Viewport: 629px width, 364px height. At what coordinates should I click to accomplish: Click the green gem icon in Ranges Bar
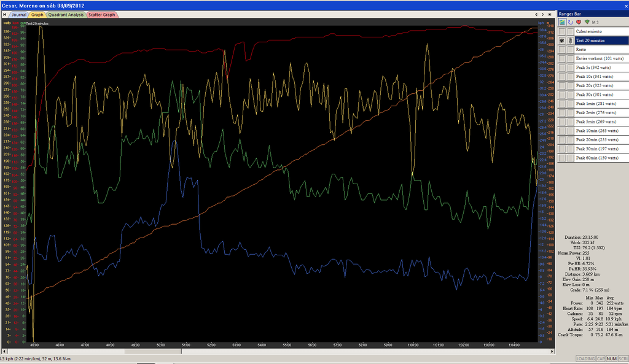pyautogui.click(x=587, y=22)
